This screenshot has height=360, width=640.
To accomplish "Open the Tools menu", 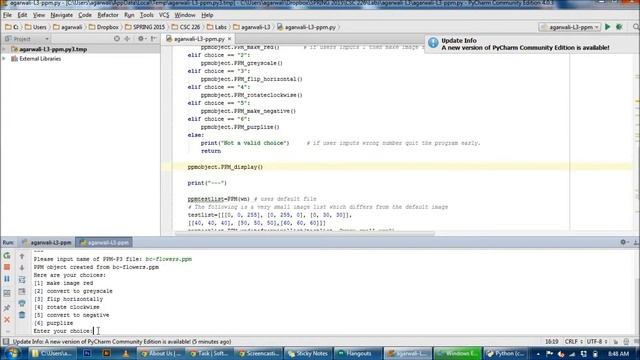I will click(147, 15).
